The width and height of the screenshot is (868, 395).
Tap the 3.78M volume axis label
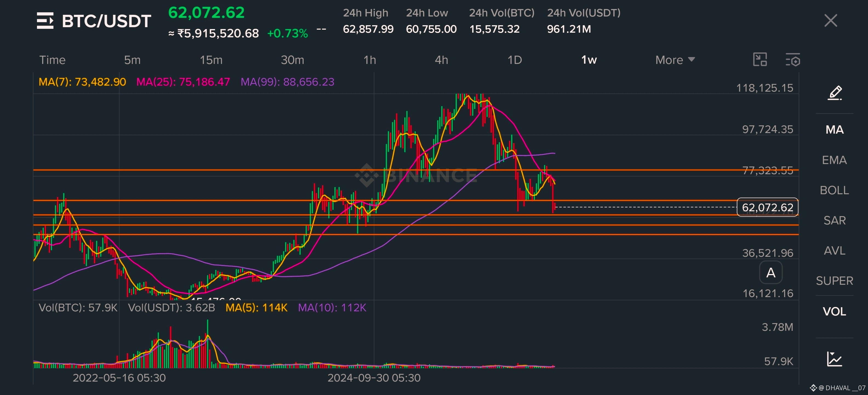(777, 327)
